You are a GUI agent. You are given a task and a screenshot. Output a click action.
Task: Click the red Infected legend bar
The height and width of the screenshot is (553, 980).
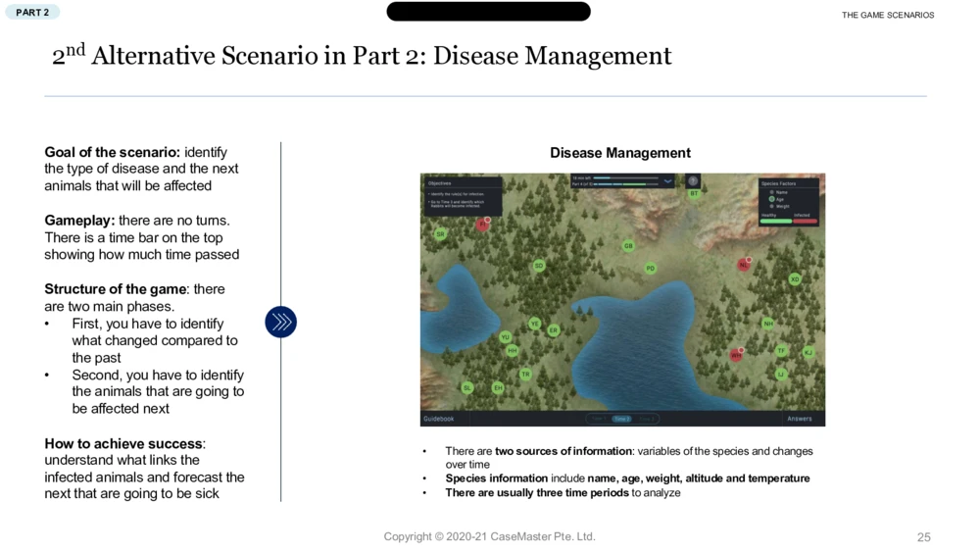[x=805, y=221]
